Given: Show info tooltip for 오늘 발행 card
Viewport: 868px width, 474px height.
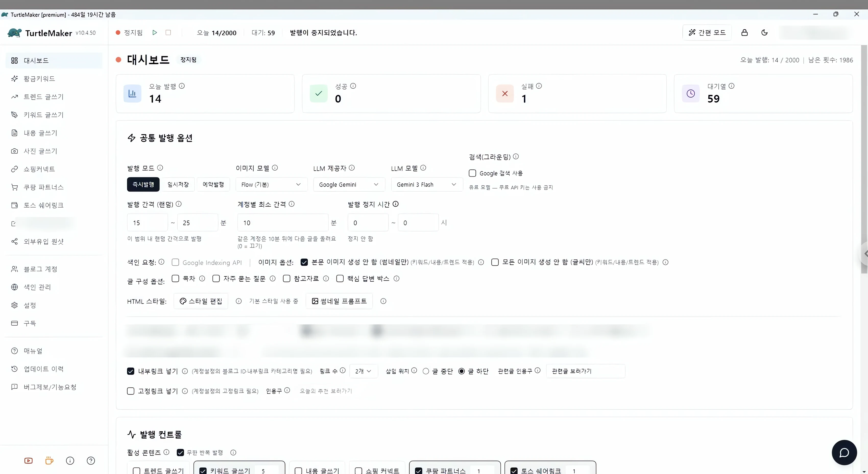Looking at the screenshot, I should tap(182, 86).
